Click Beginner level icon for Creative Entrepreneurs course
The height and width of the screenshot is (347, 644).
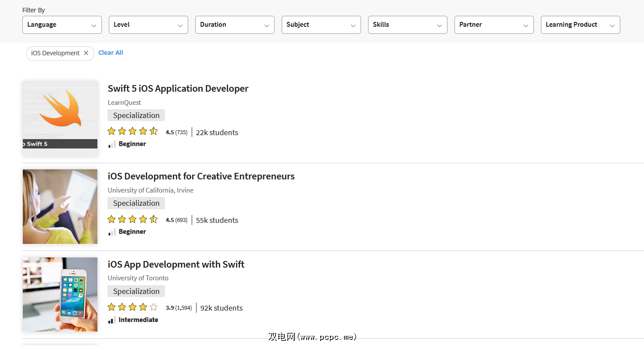[112, 232]
